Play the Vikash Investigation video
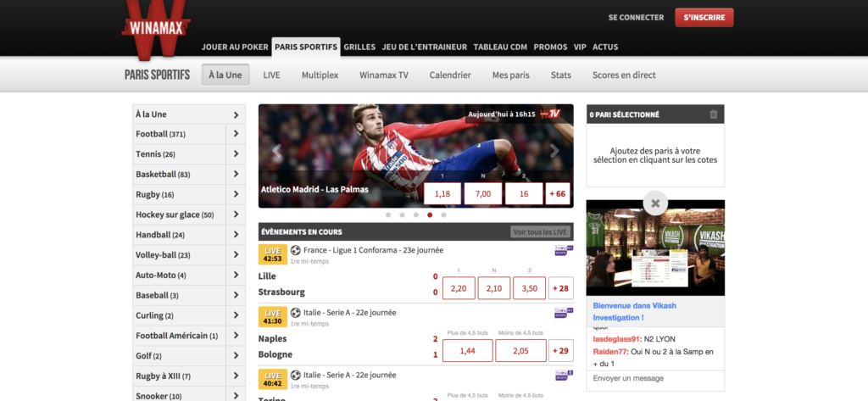This screenshot has height=401, width=868. coord(655,248)
